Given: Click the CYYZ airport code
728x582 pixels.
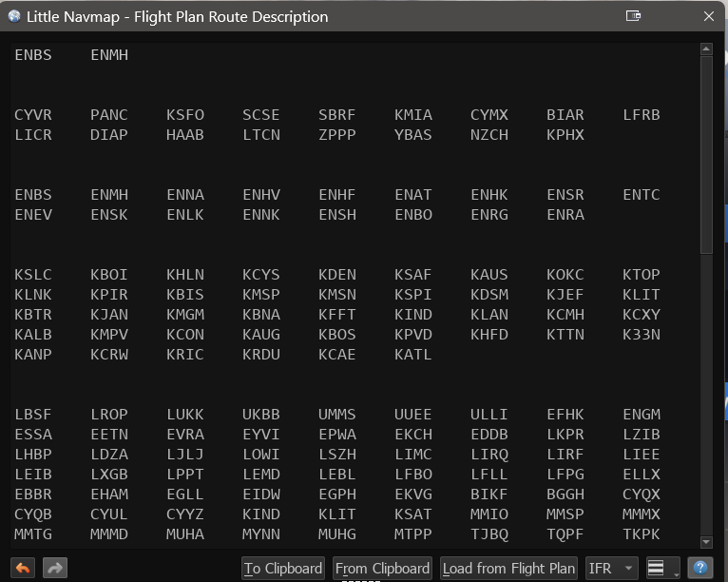Looking at the screenshot, I should (x=185, y=514).
